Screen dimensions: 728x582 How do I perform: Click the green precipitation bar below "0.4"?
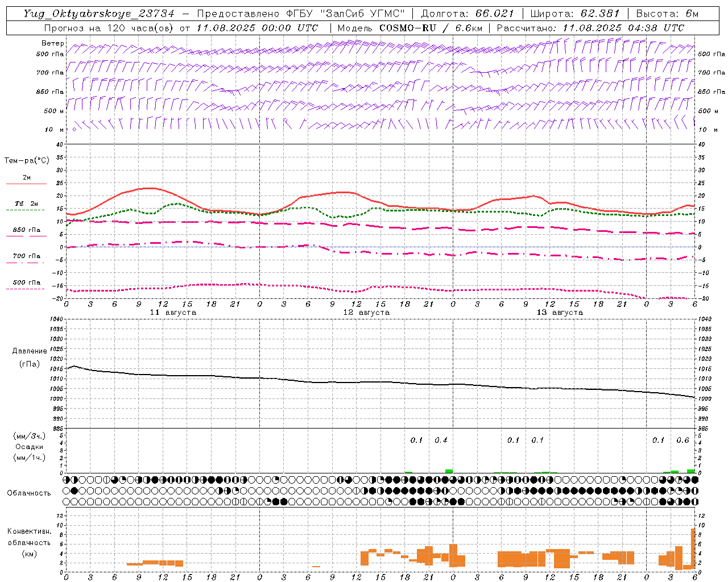(x=449, y=471)
